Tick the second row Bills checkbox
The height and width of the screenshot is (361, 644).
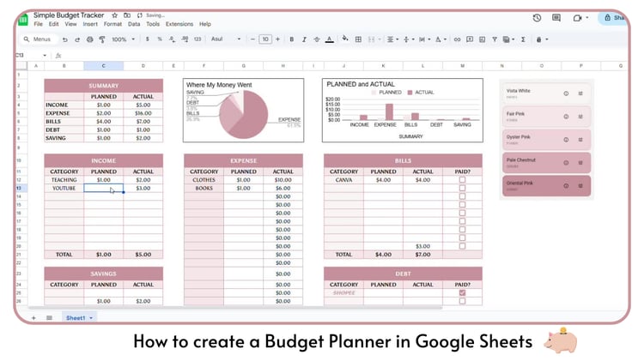(463, 188)
